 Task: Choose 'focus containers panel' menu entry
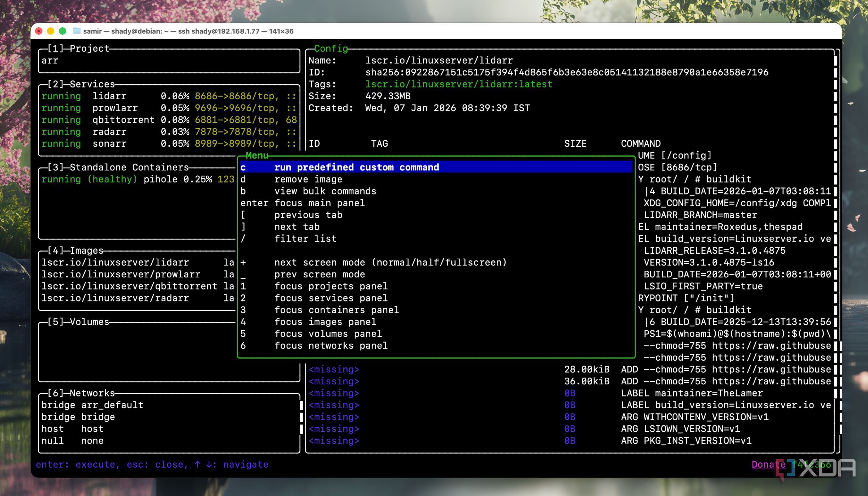coord(436,310)
